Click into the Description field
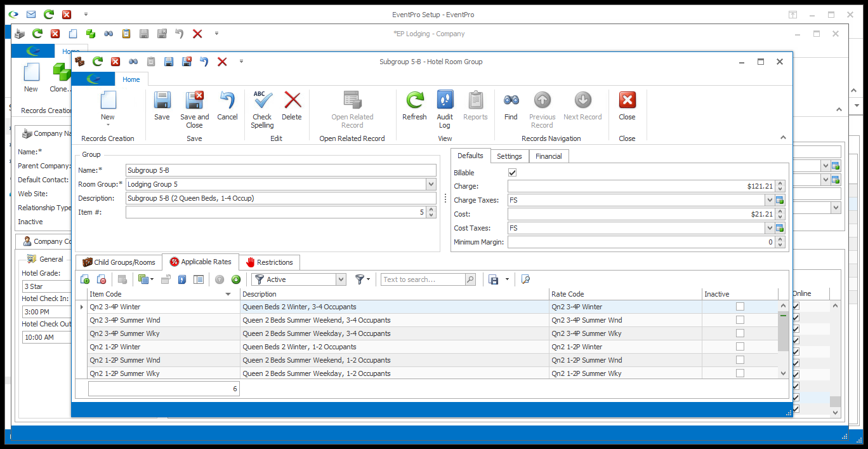 (281, 198)
